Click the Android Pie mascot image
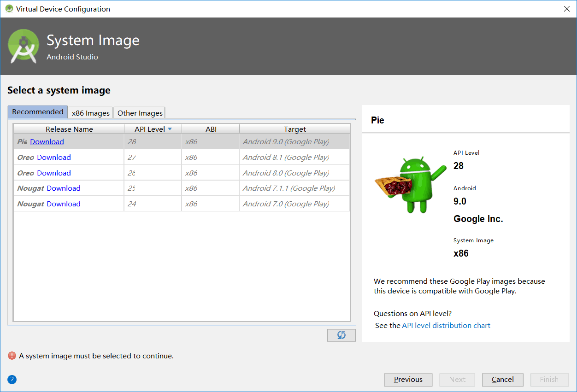577x392 pixels. pos(411,184)
